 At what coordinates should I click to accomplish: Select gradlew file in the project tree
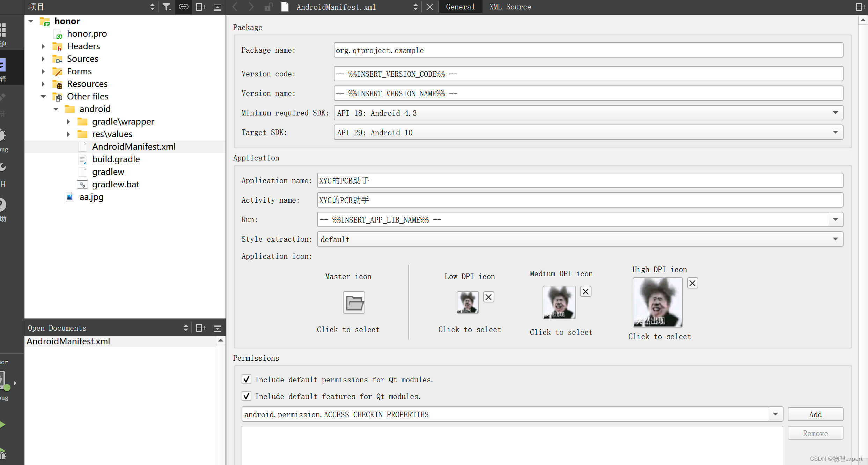[x=108, y=172]
